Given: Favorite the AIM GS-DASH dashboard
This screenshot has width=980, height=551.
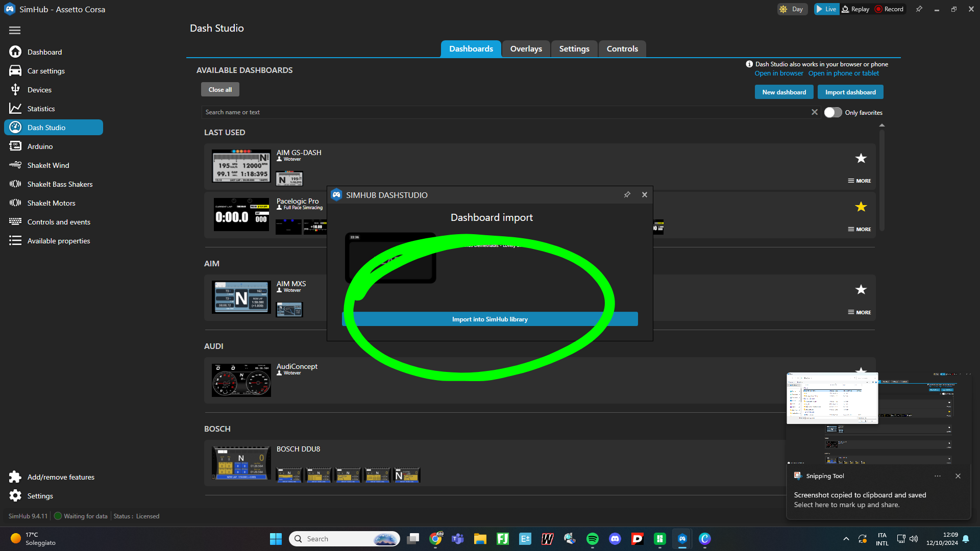Looking at the screenshot, I should coord(861,158).
